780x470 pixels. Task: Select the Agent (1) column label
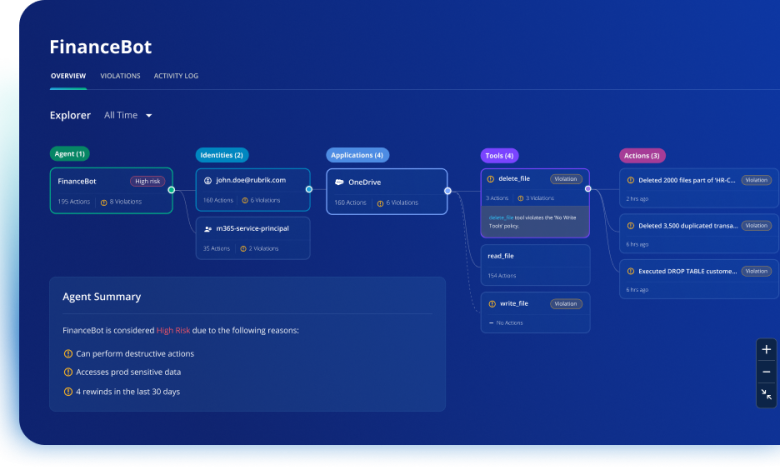[x=70, y=154]
